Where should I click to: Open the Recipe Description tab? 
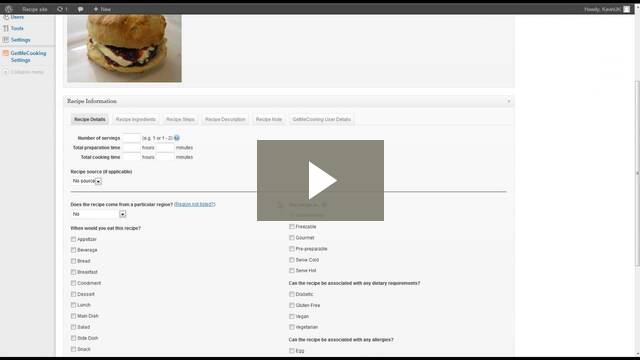(225, 119)
